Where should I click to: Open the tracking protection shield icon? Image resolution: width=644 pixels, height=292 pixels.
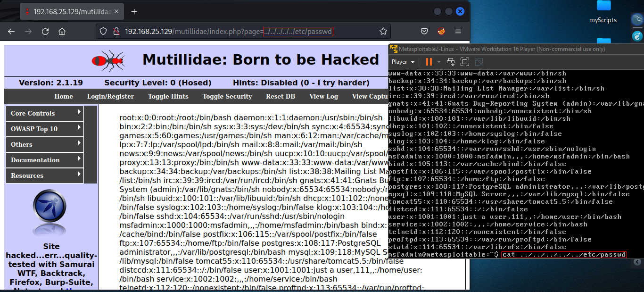pos(103,32)
